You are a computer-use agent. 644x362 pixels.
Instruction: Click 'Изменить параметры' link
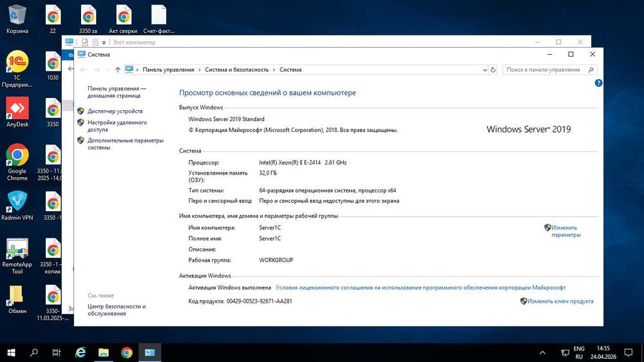click(x=566, y=231)
